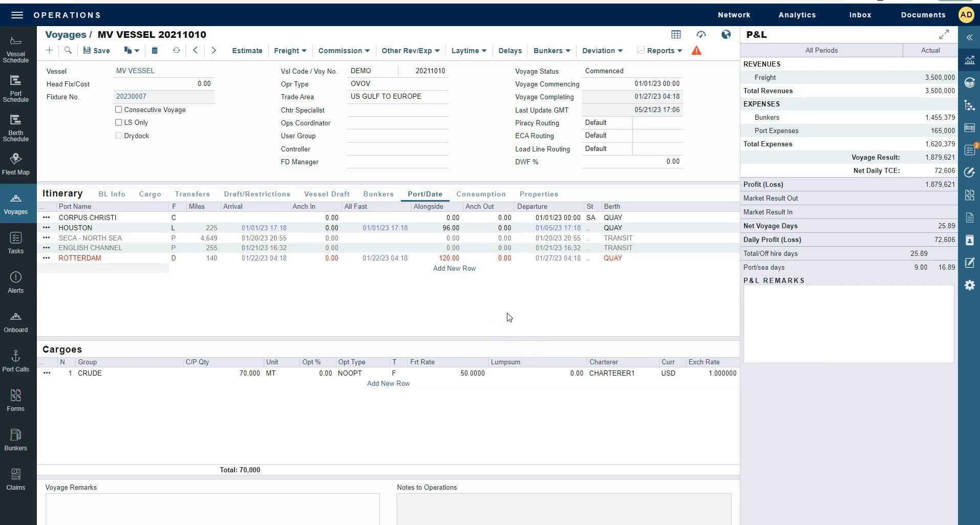The image size is (980, 525).
Task: Add New Row to Cargoes
Action: coord(388,383)
